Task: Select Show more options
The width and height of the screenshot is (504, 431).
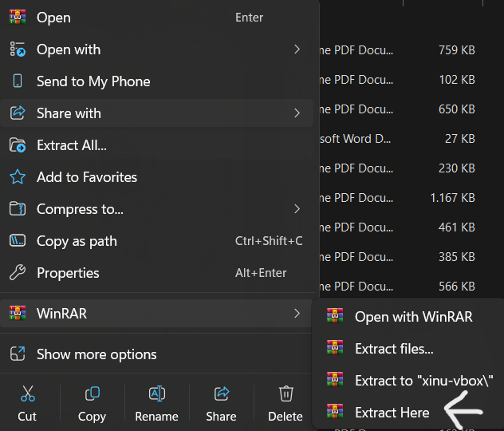Action: (156, 354)
